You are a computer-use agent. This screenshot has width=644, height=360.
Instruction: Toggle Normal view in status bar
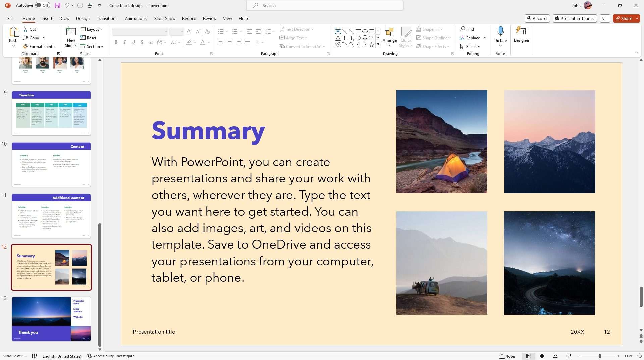[x=528, y=356]
